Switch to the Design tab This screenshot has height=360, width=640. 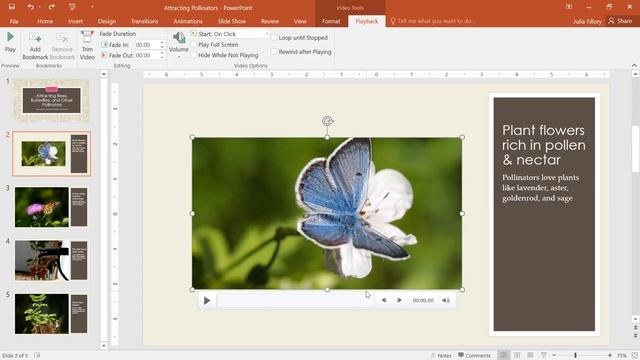tap(107, 21)
